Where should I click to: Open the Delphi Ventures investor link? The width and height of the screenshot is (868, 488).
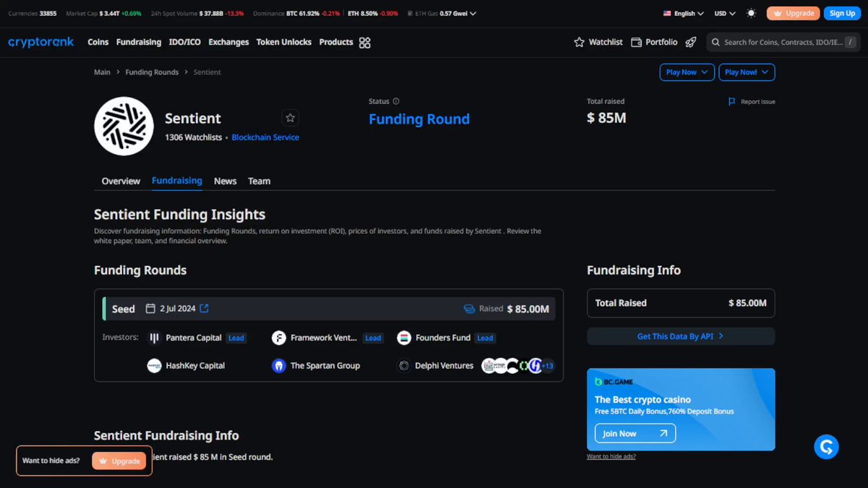444,366
